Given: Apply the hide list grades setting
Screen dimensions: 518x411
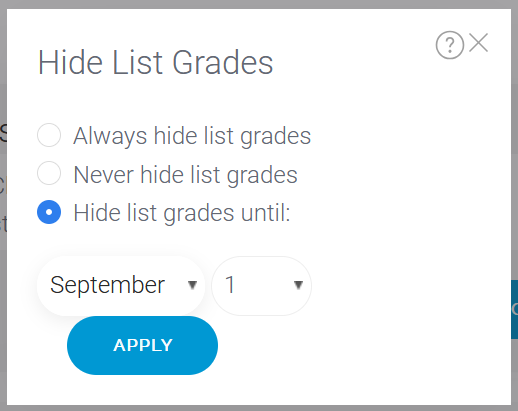Looking at the screenshot, I should click(x=142, y=345).
